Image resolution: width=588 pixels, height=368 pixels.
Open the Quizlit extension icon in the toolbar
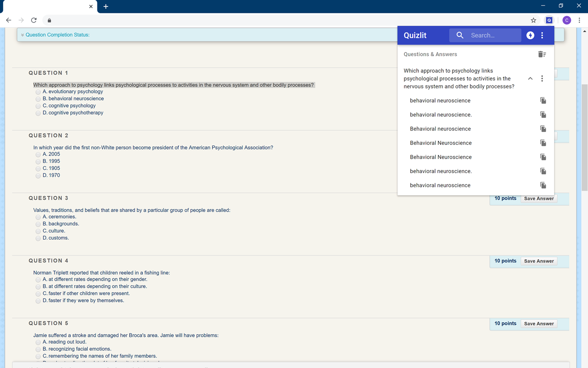pyautogui.click(x=549, y=20)
